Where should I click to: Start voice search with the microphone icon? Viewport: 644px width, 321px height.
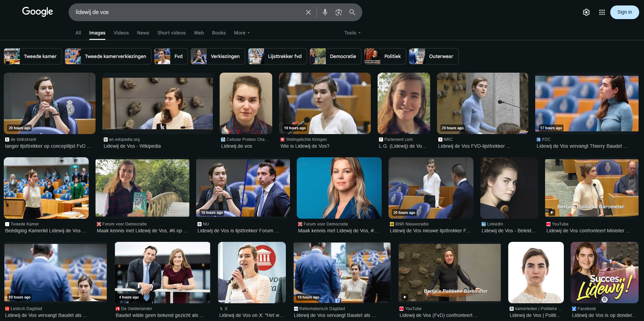pos(325,12)
